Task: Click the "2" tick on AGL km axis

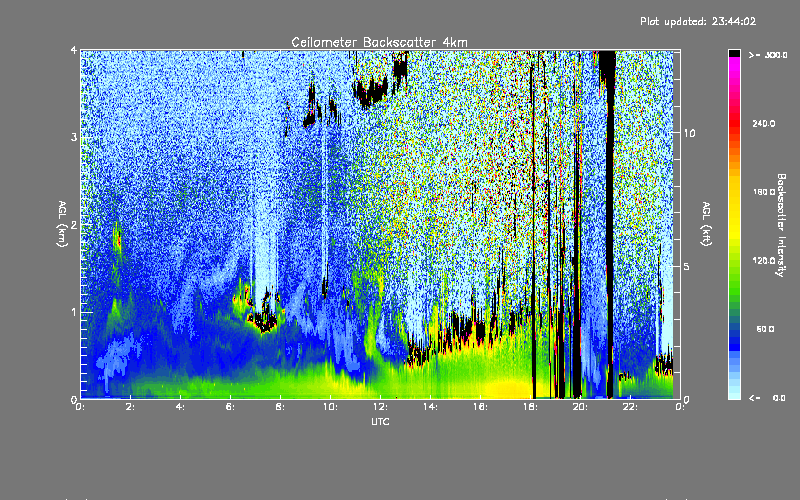Action: point(74,224)
